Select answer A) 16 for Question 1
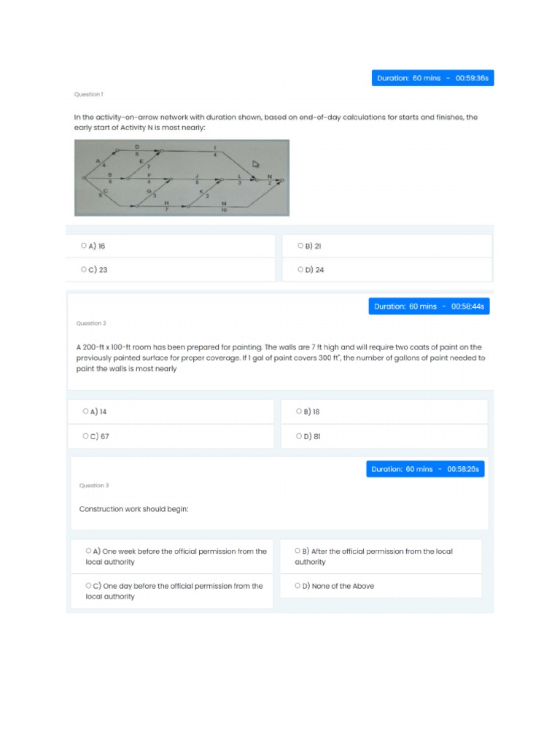 (84, 247)
